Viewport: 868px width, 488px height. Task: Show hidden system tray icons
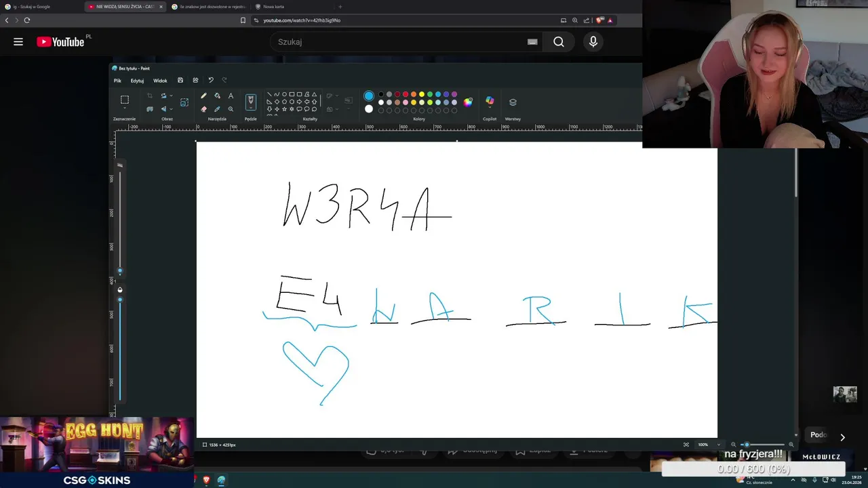[793, 480]
